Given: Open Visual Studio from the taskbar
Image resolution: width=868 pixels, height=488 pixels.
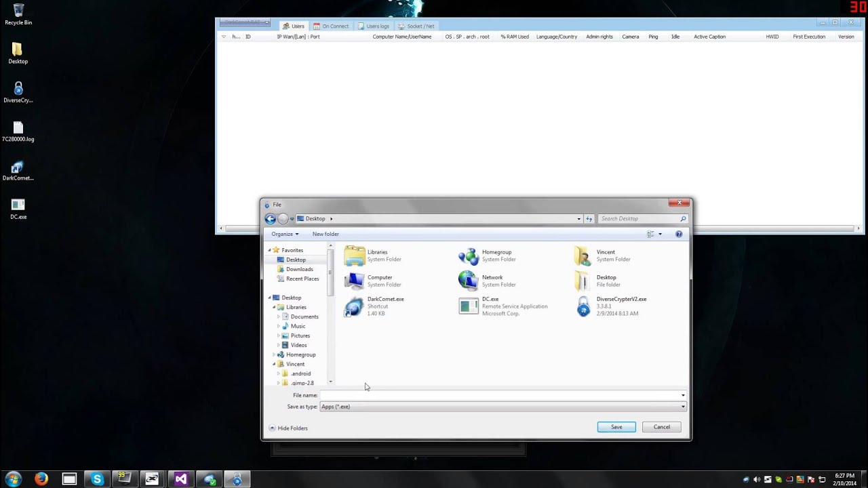Looking at the screenshot, I should (x=181, y=479).
